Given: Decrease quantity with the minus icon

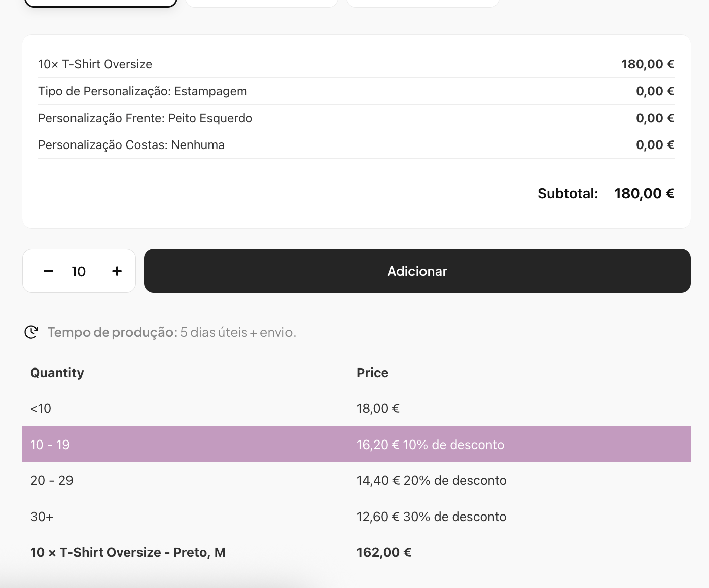Looking at the screenshot, I should pyautogui.click(x=48, y=271).
